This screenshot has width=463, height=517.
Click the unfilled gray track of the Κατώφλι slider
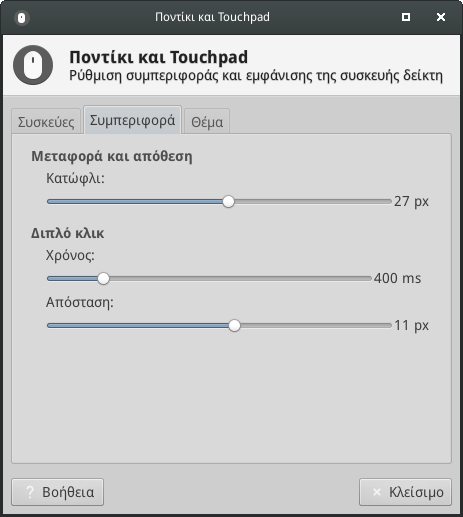(313, 201)
